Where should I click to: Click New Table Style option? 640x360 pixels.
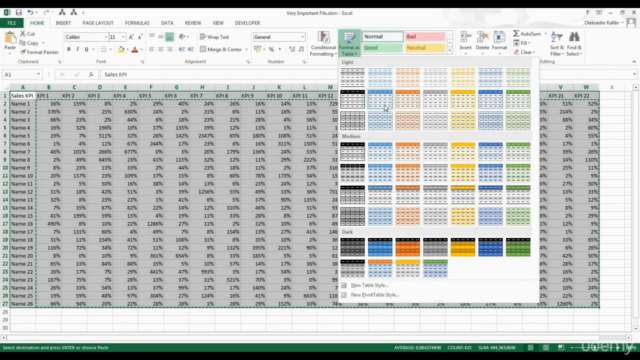(x=369, y=285)
